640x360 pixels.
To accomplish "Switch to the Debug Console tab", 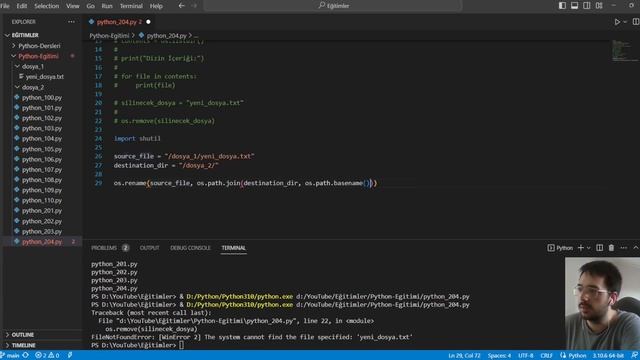I will (190, 248).
